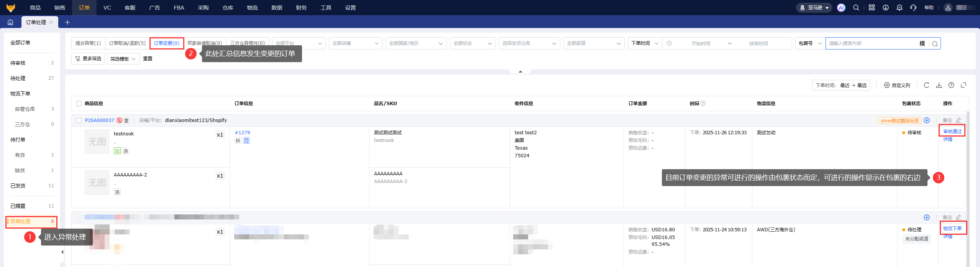Open the customer service headset icon
This screenshot has height=267, width=980.
[913, 8]
